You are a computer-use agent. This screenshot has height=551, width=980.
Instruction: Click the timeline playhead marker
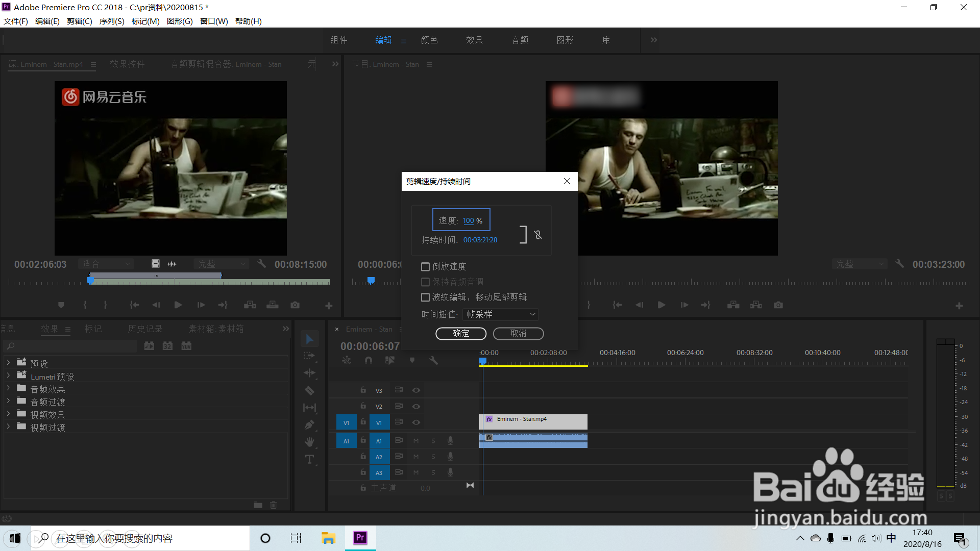pyautogui.click(x=483, y=361)
